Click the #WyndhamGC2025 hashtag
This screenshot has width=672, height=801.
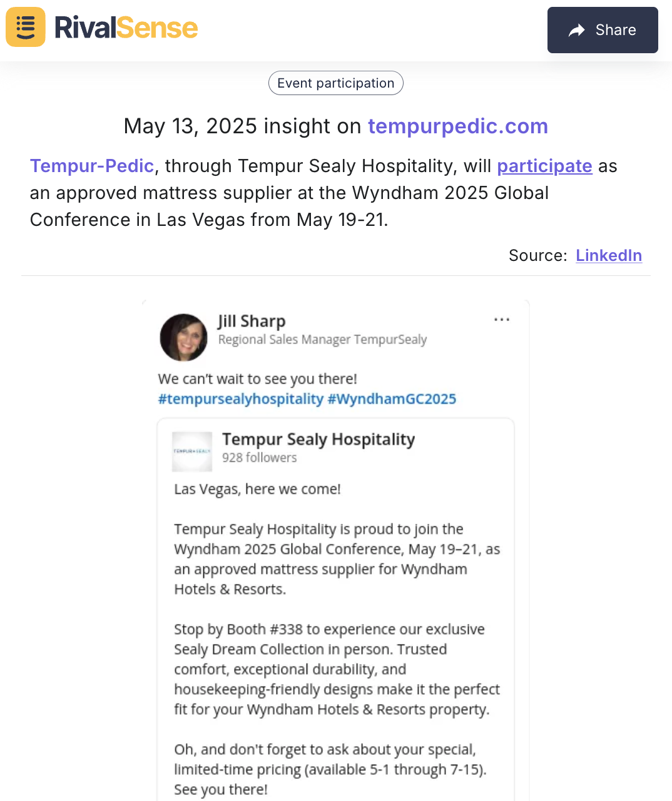click(392, 399)
